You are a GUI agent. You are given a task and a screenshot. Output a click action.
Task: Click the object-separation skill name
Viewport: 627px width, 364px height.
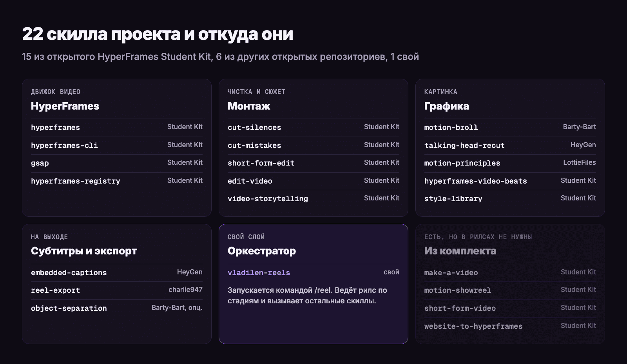[x=69, y=308]
